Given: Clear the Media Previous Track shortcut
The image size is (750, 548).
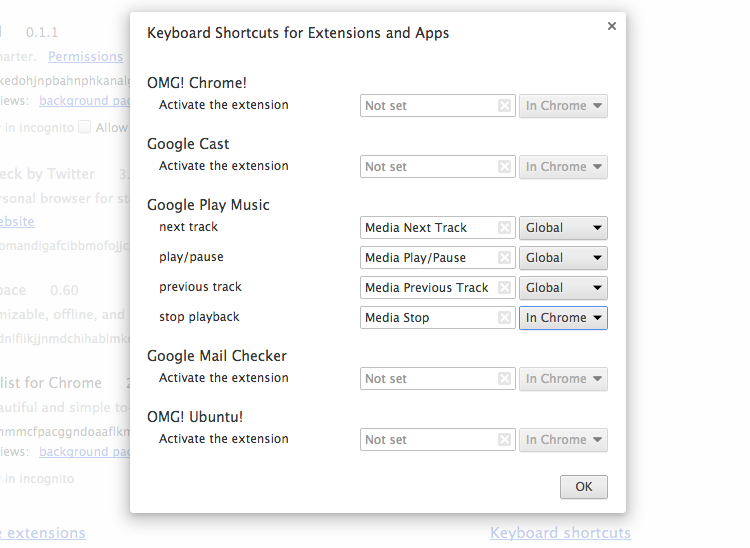Looking at the screenshot, I should [505, 288].
